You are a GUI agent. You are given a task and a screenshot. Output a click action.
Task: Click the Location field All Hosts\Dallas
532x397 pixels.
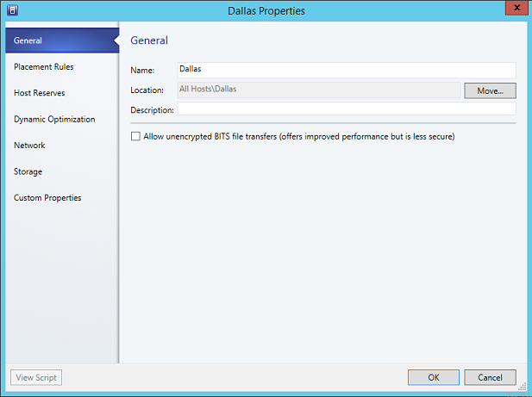tap(319, 90)
